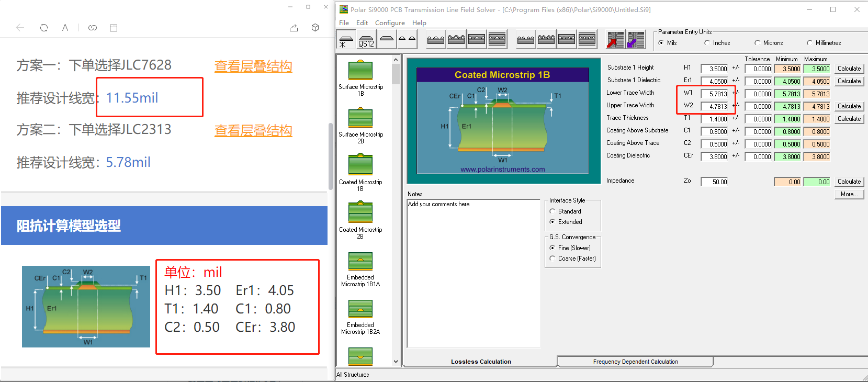Screen dimensions: 868x382
Task: Click the 3D cube icon in left window
Action: (315, 28)
